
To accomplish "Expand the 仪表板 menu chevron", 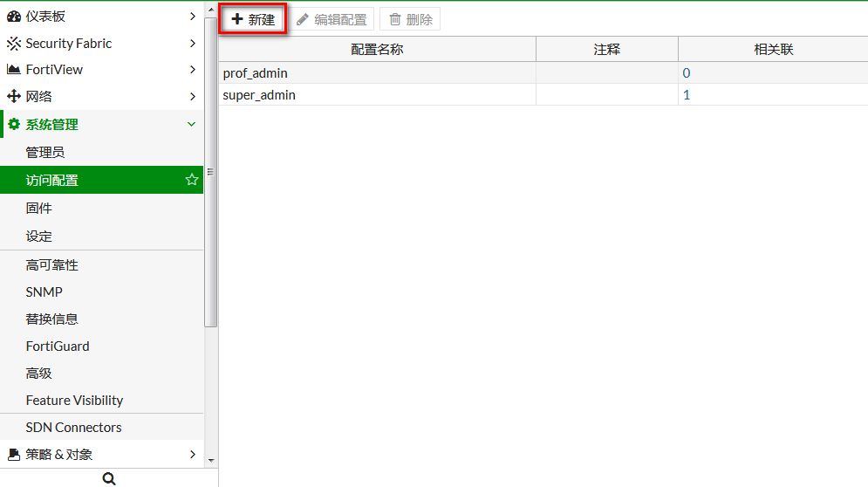I will point(192,17).
